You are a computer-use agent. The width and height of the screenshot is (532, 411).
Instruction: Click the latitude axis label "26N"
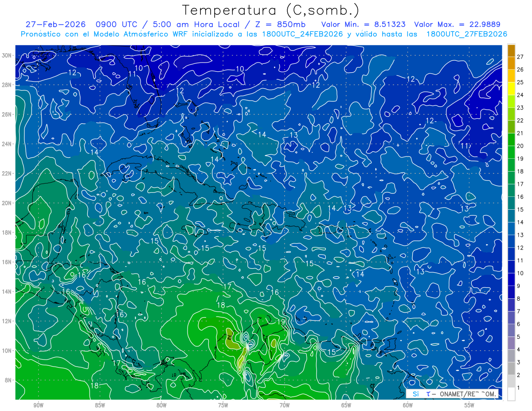pos(7,114)
